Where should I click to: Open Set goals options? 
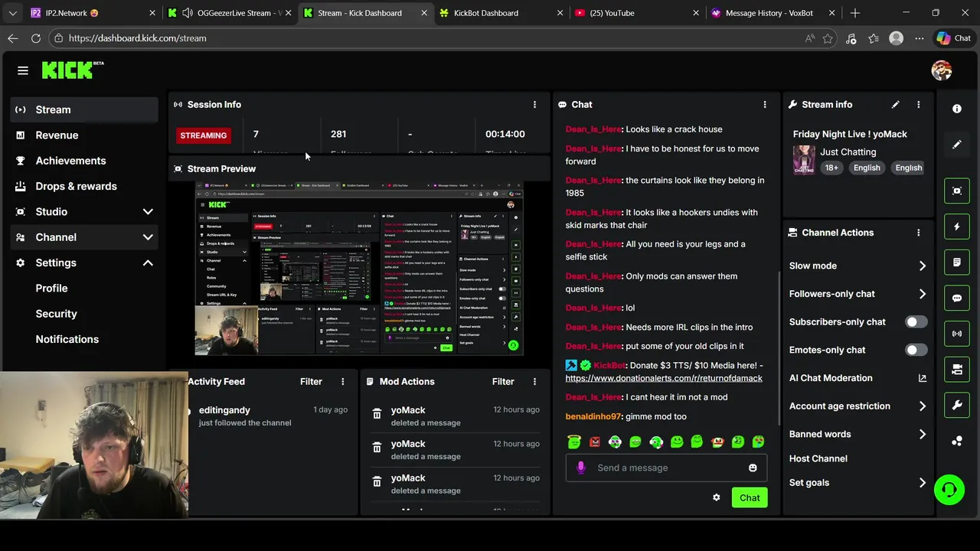[857, 483]
